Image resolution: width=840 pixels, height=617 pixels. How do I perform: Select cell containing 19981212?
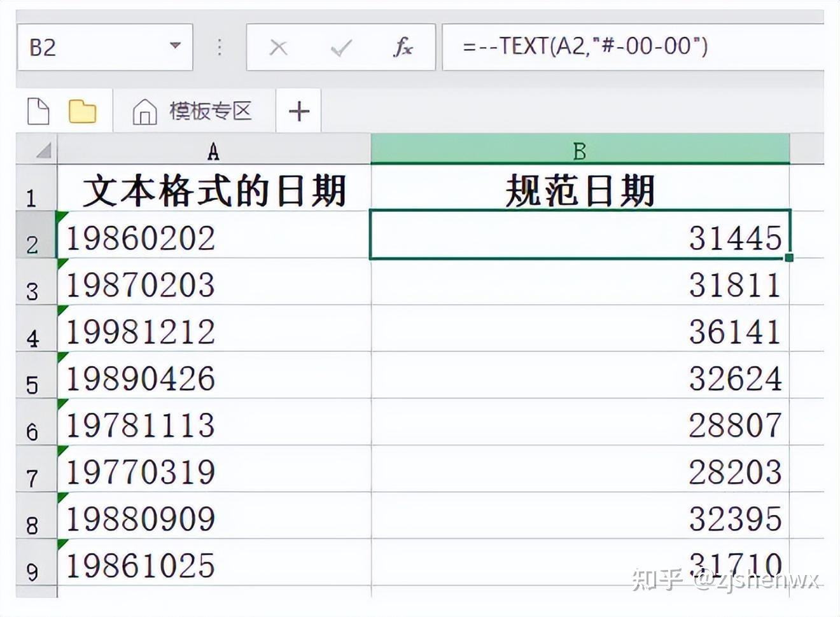(214, 328)
